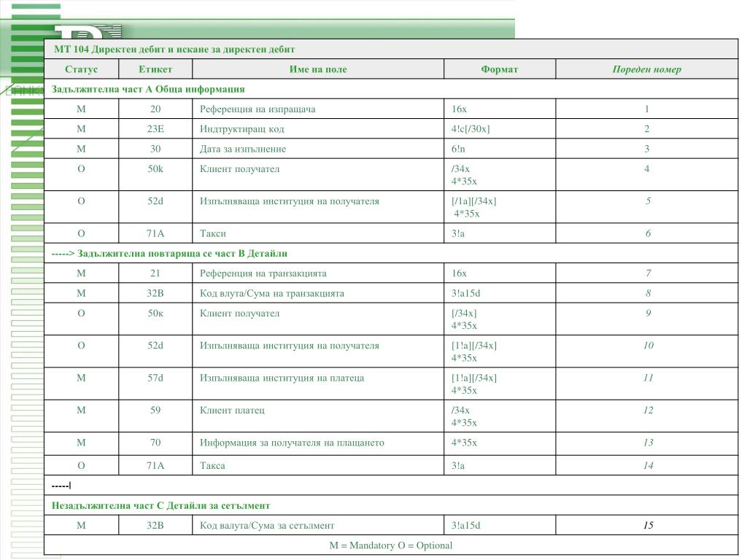
Task: Select field name 'Клиент платец'
Action: 232,411
